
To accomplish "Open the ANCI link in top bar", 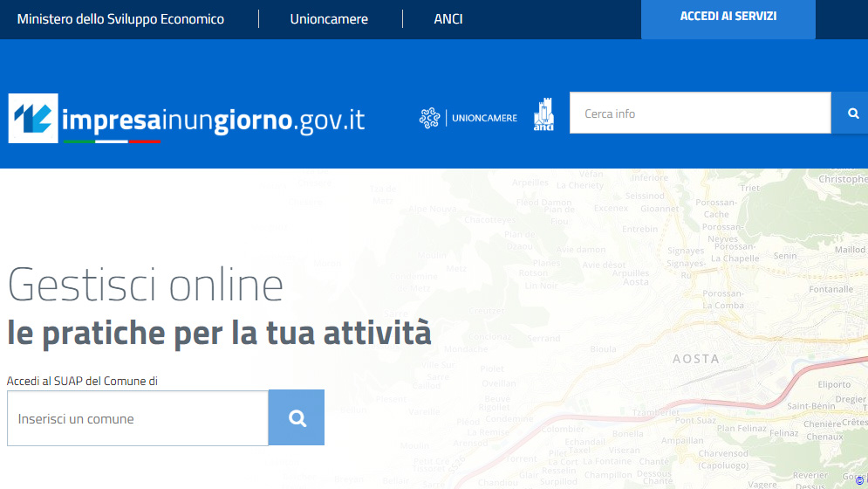I will (448, 19).
